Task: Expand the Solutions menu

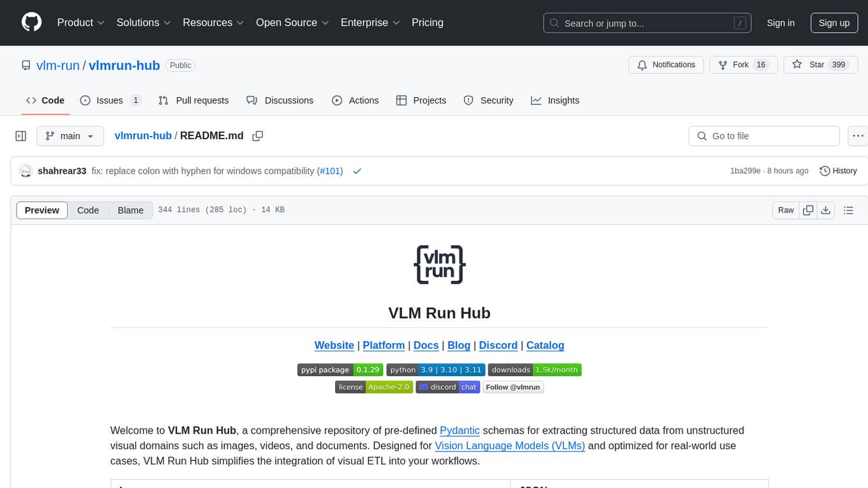Action: 144,22
